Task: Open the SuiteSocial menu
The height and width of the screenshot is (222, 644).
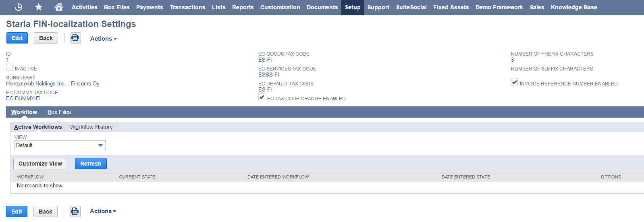Action: tap(411, 7)
